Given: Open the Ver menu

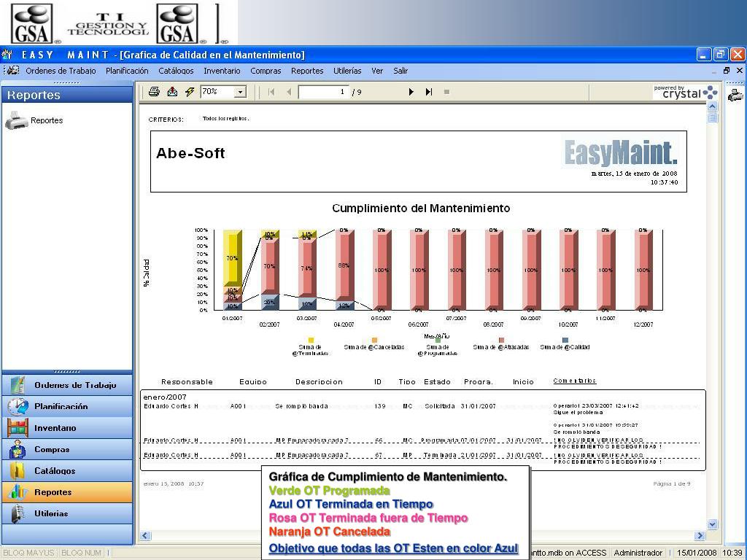Looking at the screenshot, I should (x=377, y=71).
